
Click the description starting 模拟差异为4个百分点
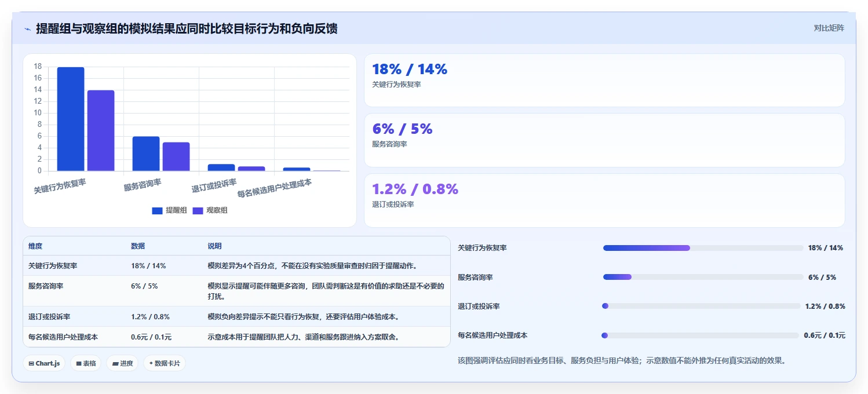312,266
